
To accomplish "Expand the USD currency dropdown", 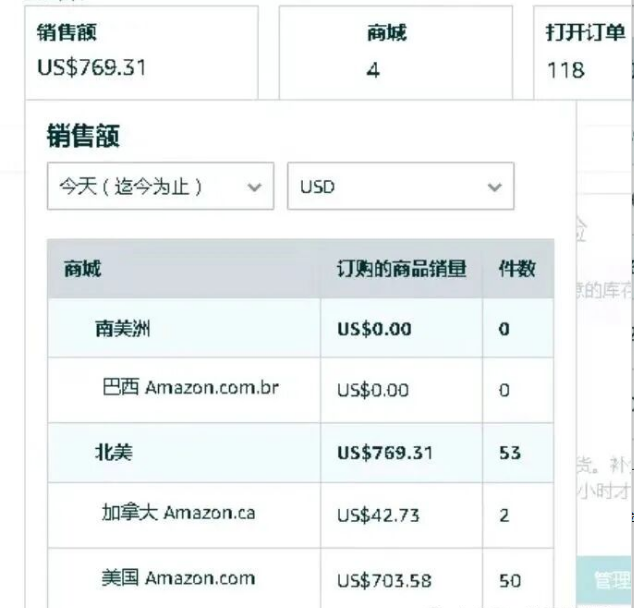I will [x=400, y=187].
